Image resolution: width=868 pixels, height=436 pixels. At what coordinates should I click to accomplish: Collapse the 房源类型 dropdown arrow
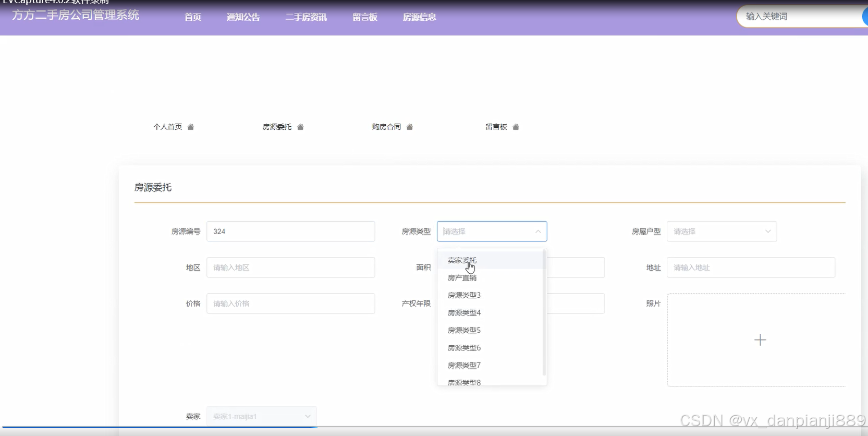click(538, 232)
